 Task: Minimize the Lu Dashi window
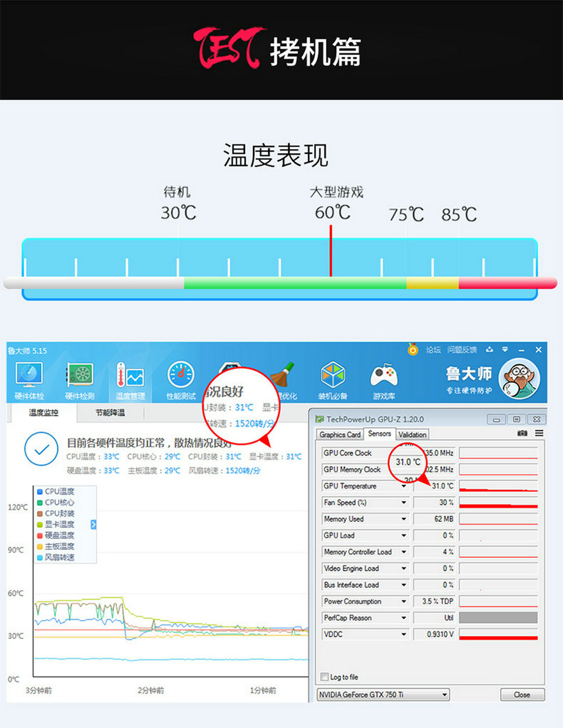pos(521,349)
